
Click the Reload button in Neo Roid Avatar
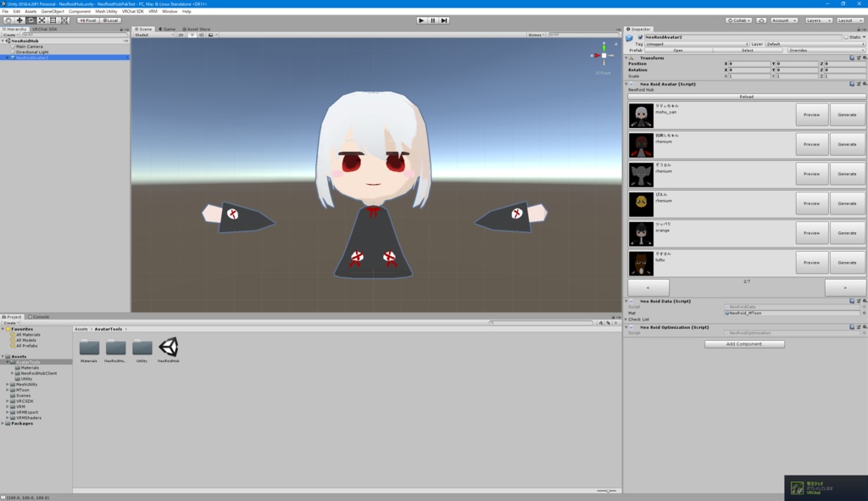coord(746,97)
